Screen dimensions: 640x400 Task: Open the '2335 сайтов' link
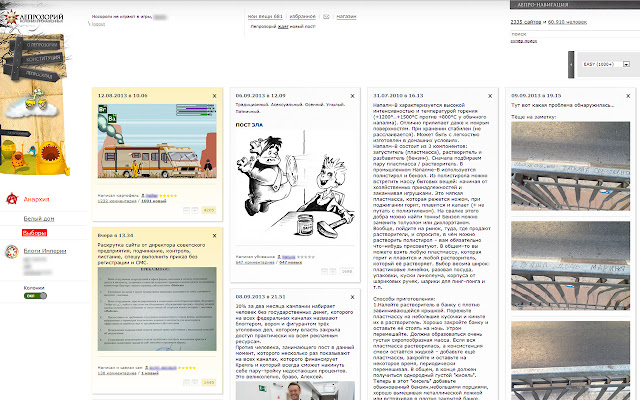526,22
